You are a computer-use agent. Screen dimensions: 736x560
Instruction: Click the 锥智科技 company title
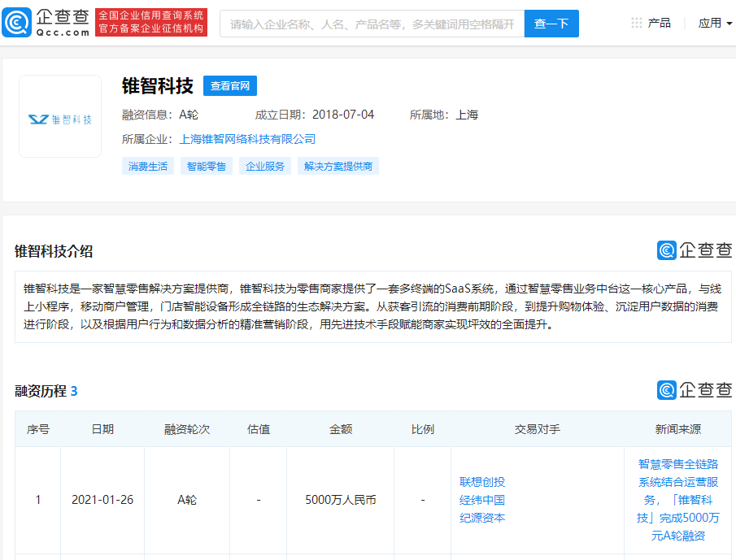(x=158, y=86)
